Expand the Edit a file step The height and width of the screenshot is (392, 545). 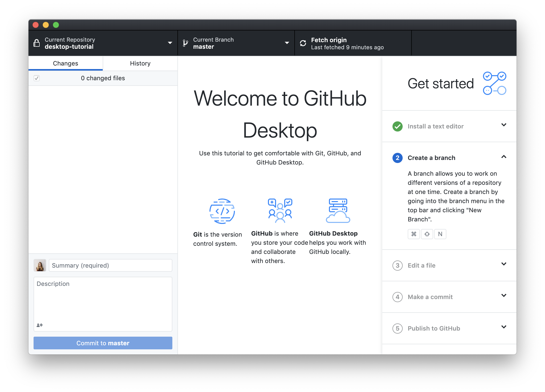(504, 264)
